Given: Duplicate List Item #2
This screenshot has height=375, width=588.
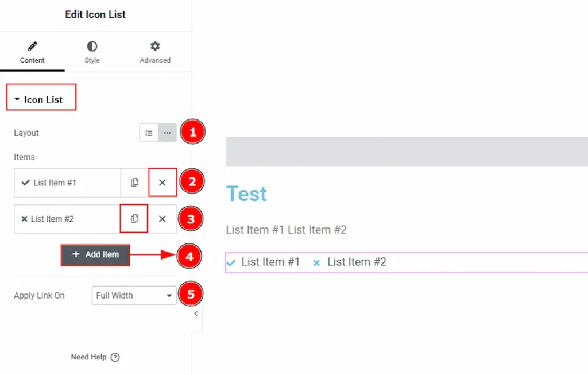Looking at the screenshot, I should pos(134,219).
